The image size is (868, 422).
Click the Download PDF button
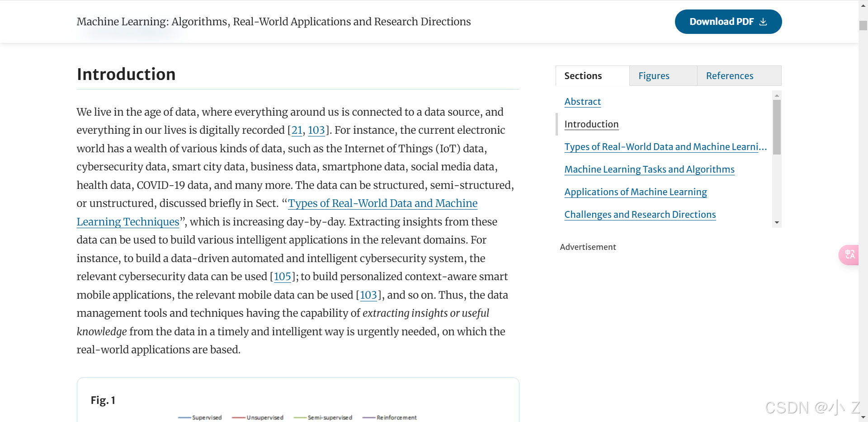[728, 22]
